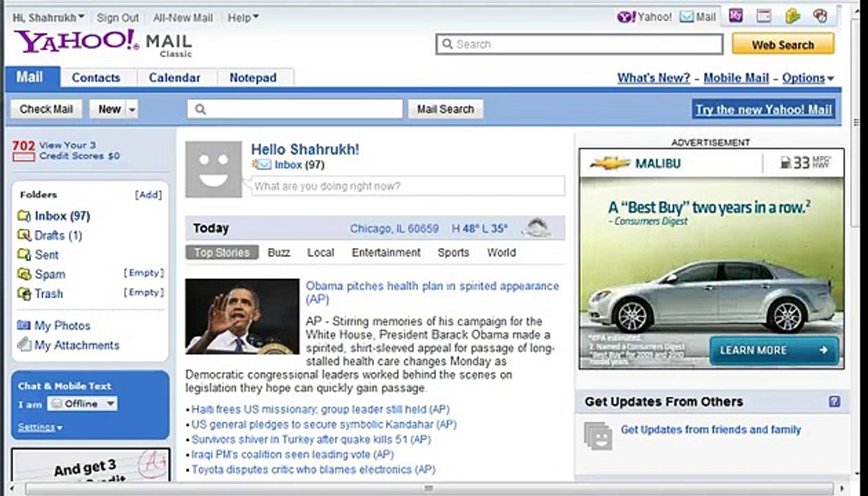Expand the chat Settings dropdown
868x496 pixels.
coord(40,427)
